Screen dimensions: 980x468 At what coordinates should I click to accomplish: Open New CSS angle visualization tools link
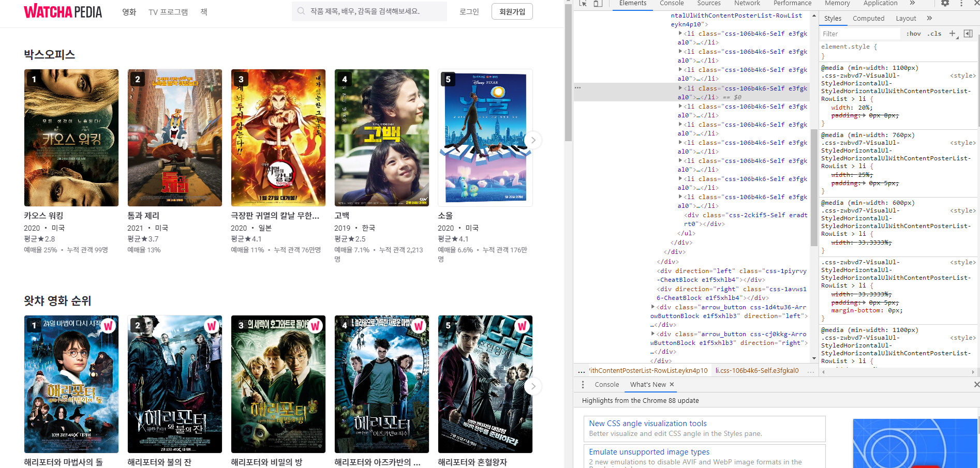(648, 424)
